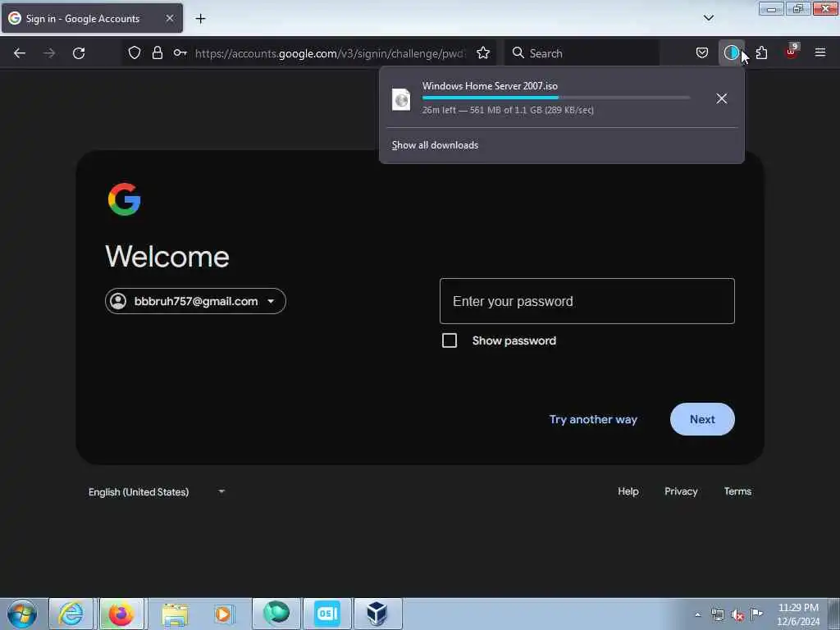Toggle the downloads panel button

pos(731,52)
